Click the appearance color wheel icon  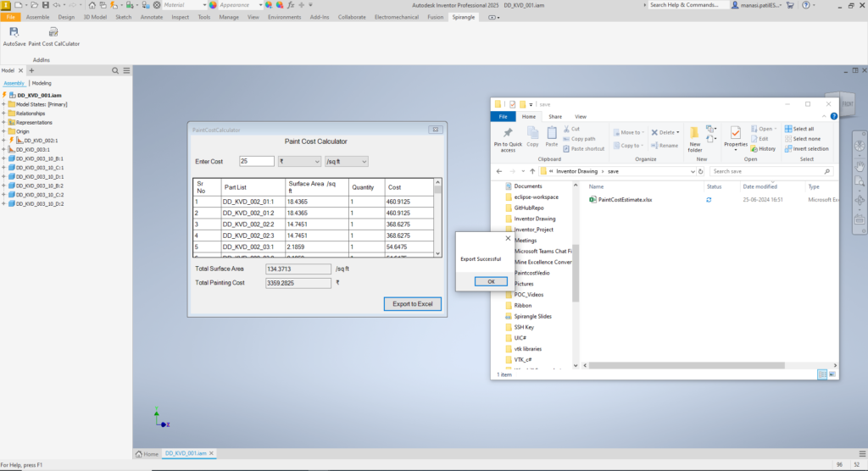213,5
